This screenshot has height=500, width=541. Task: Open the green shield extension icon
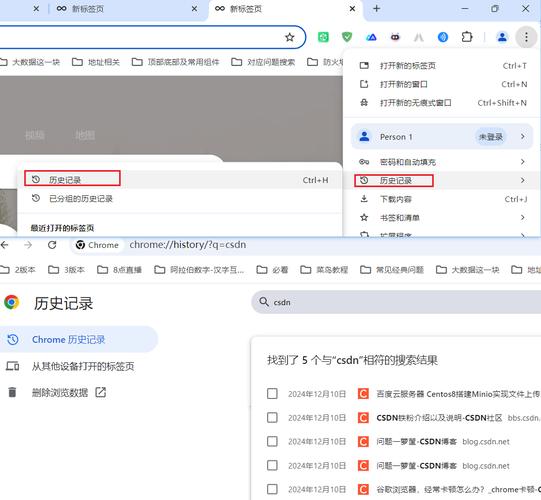[x=347, y=37]
